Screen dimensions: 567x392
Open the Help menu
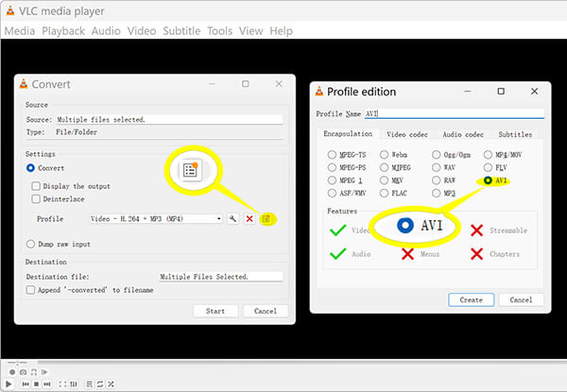281,31
